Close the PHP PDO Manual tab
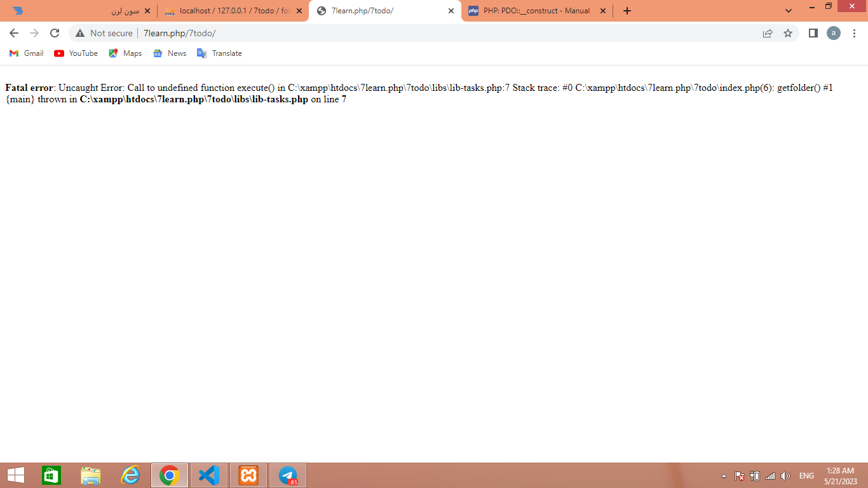868x488 pixels. point(603,11)
